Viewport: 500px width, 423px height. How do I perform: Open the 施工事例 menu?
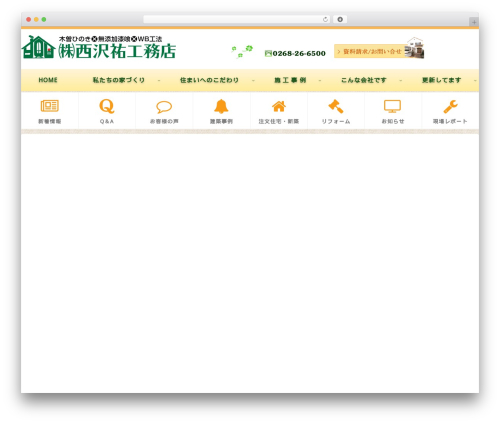(x=290, y=80)
